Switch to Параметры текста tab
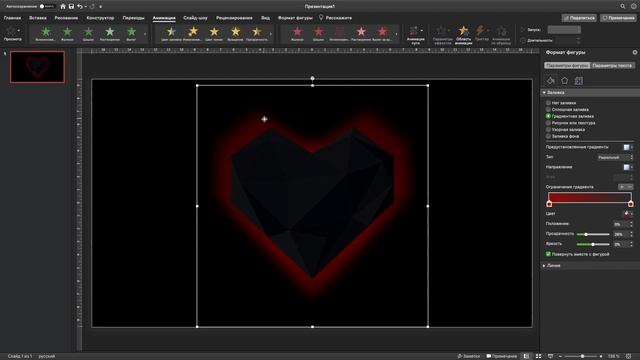Viewport: 640px width, 360px height. click(612, 65)
